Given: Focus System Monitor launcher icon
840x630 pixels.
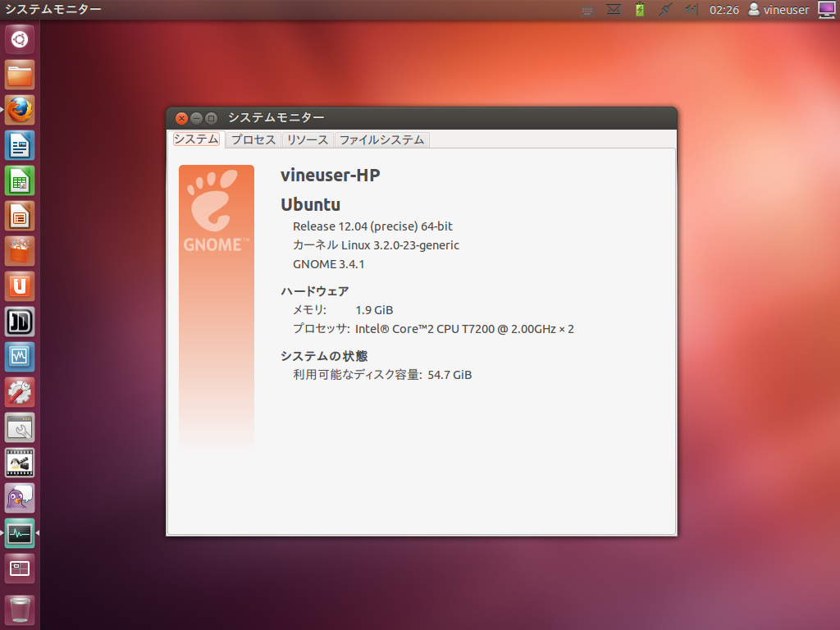Looking at the screenshot, I should tap(20, 533).
